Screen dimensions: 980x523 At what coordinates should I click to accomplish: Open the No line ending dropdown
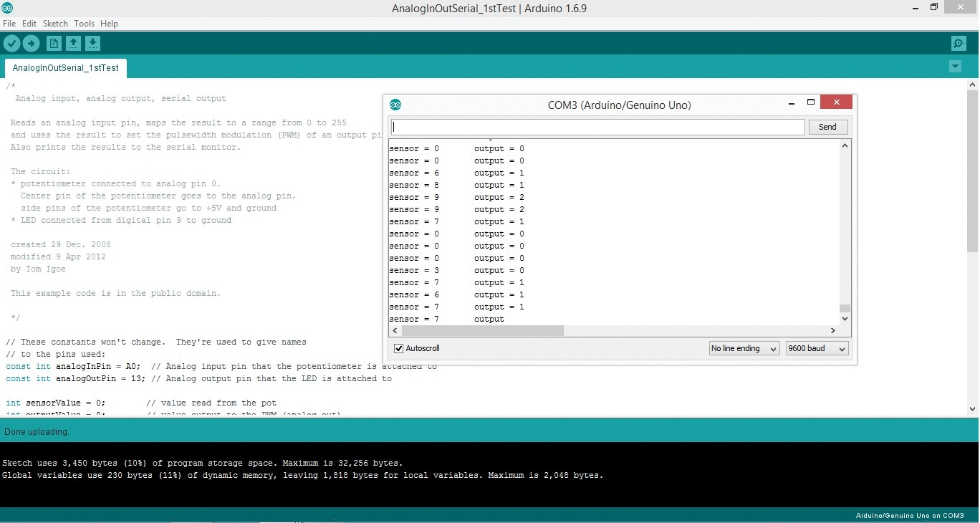744,348
